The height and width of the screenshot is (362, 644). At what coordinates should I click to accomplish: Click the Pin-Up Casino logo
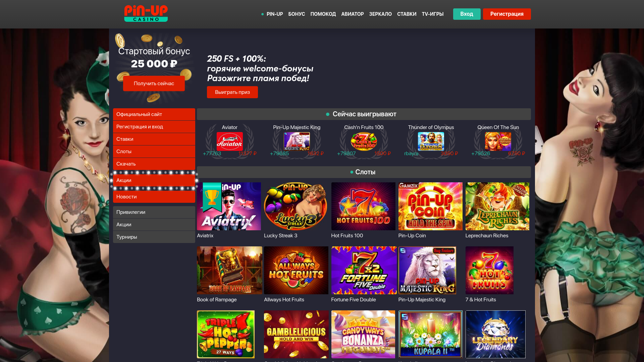click(146, 14)
